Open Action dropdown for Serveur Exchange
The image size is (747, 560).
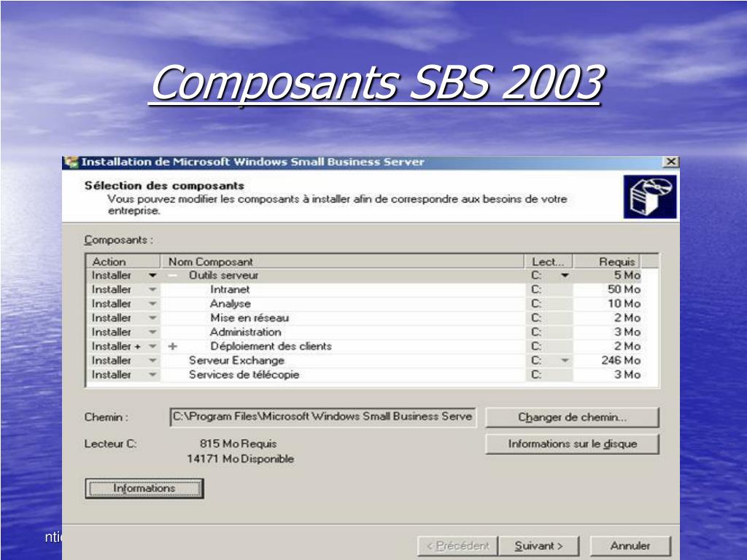(152, 360)
